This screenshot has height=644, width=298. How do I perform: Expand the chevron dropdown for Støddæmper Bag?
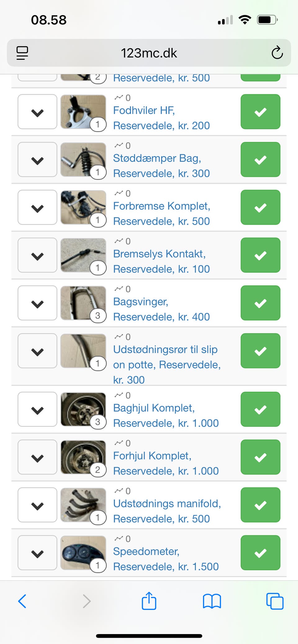[x=37, y=160]
